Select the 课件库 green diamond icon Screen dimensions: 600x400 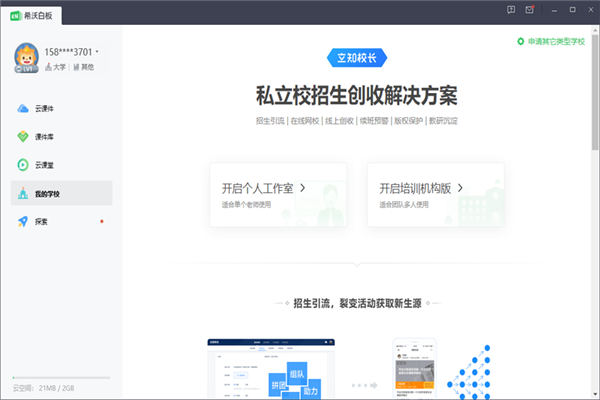(x=23, y=137)
